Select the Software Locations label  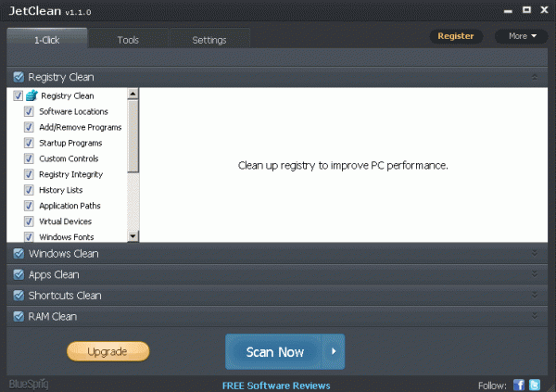pos(73,111)
